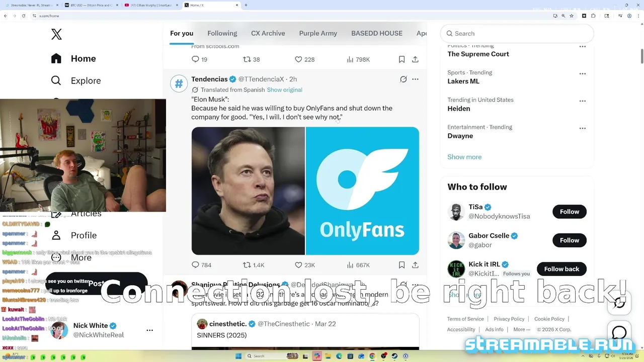Screen dimensions: 644x362
Task: Open the Elon Musk photo
Action: point(248,191)
